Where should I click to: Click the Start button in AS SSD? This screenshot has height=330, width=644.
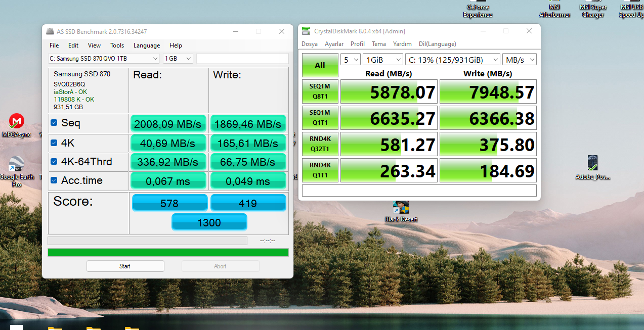(x=125, y=266)
